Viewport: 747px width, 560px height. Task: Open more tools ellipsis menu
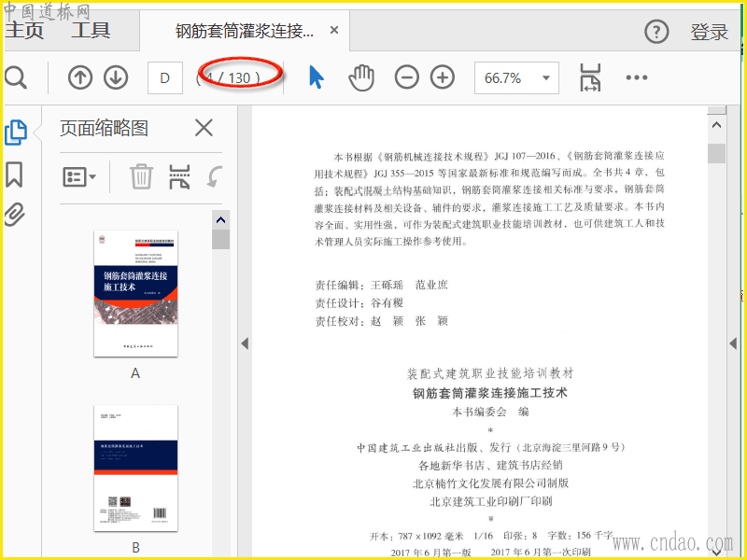(x=637, y=77)
